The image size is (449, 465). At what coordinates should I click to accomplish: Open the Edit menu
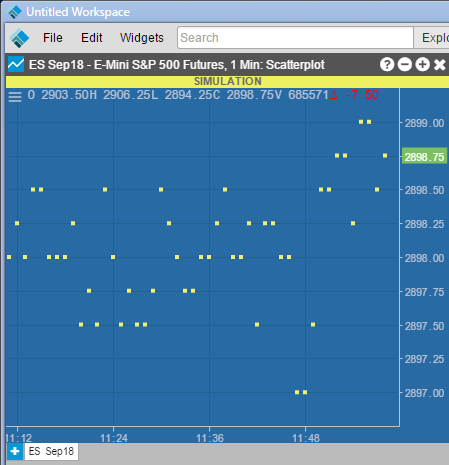92,38
